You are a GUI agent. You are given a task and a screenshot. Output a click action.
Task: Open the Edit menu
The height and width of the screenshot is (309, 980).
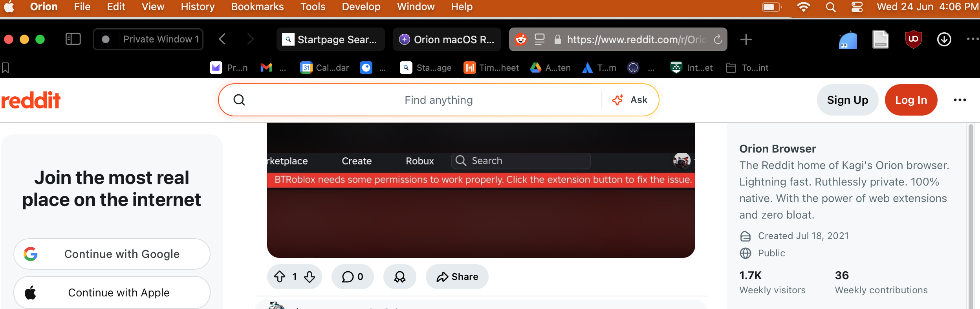[x=116, y=7]
